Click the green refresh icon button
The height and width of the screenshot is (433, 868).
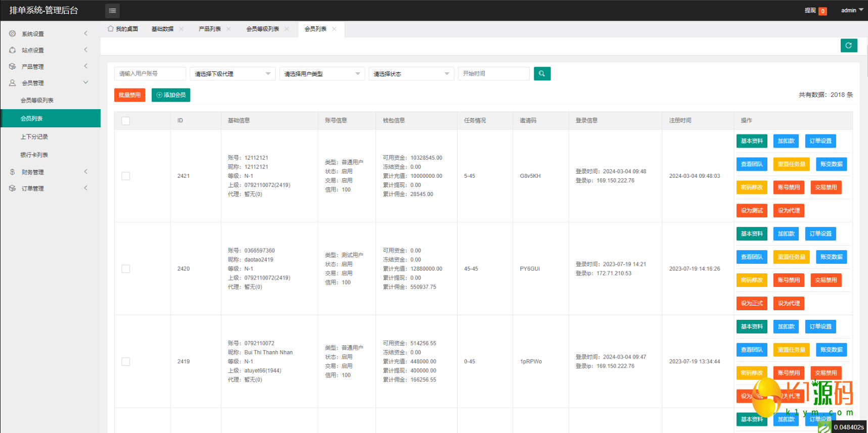[x=848, y=45]
